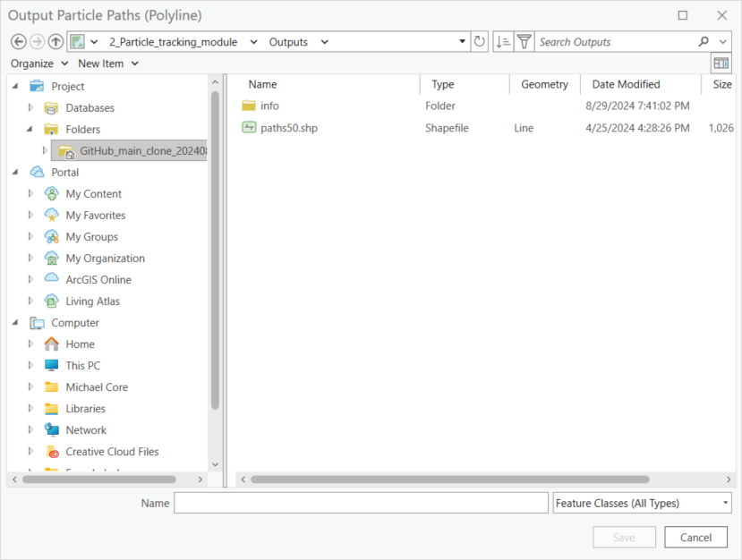Sort by the Size column header
This screenshot has width=742, height=560.
[721, 84]
